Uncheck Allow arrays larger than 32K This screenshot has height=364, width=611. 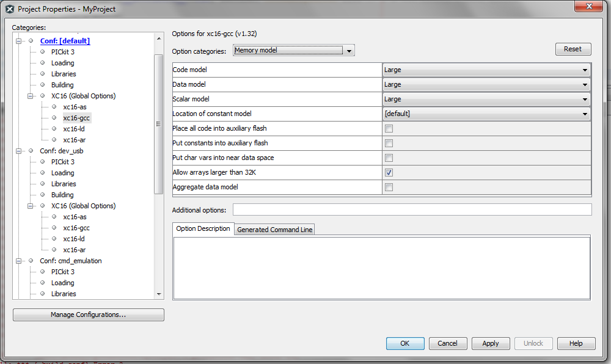389,172
